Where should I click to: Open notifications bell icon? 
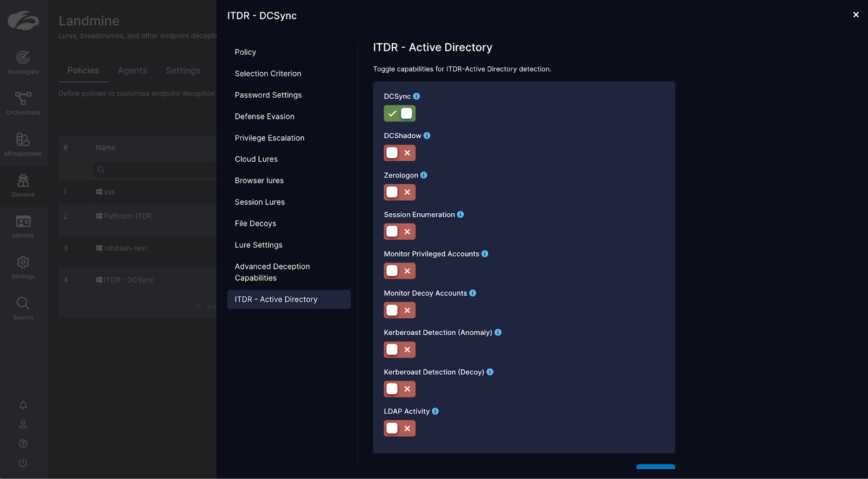click(x=23, y=405)
